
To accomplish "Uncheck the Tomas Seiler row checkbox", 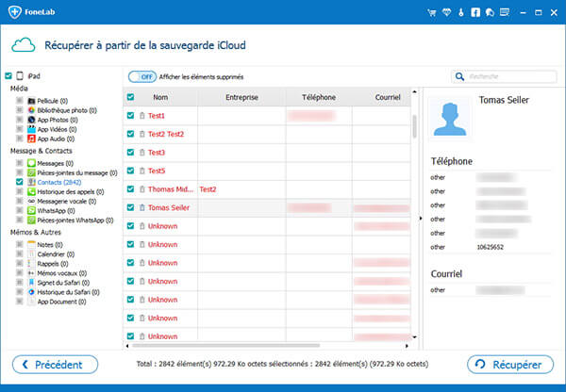I will (131, 207).
